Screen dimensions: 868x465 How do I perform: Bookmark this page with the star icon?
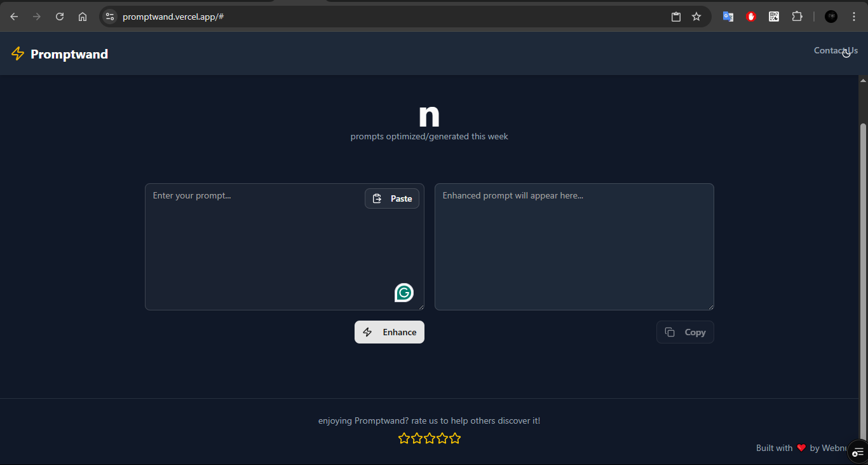click(696, 17)
